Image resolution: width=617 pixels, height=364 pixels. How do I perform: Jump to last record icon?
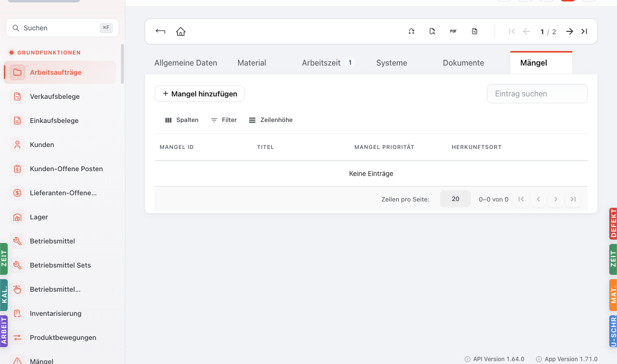[x=584, y=31]
